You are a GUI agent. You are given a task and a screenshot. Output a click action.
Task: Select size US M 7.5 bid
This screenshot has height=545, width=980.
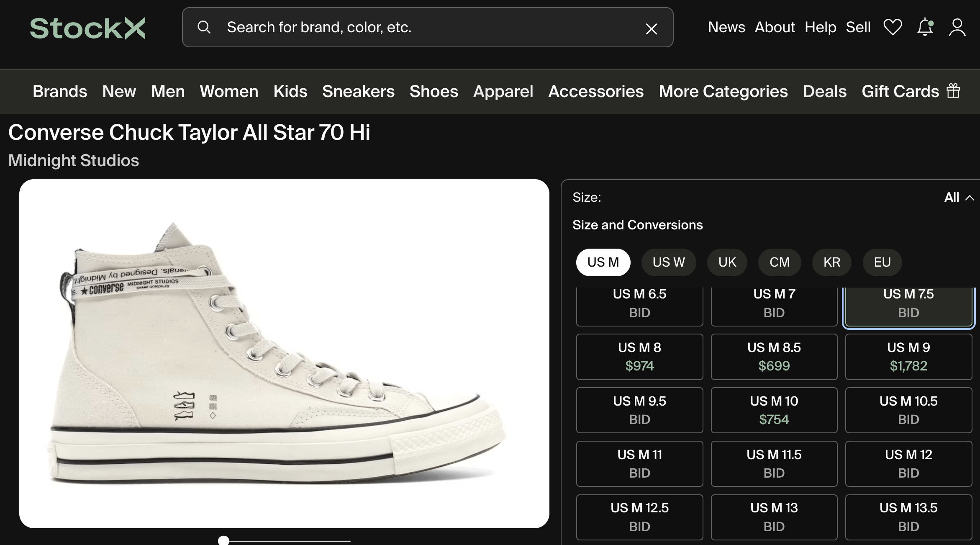(x=908, y=306)
